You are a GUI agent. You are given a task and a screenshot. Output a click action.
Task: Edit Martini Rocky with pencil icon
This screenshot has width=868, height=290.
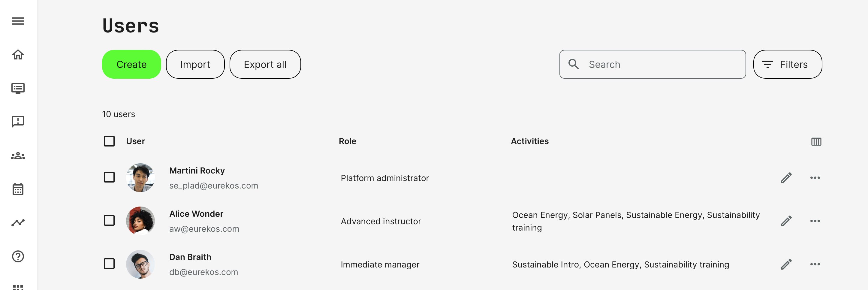click(786, 178)
